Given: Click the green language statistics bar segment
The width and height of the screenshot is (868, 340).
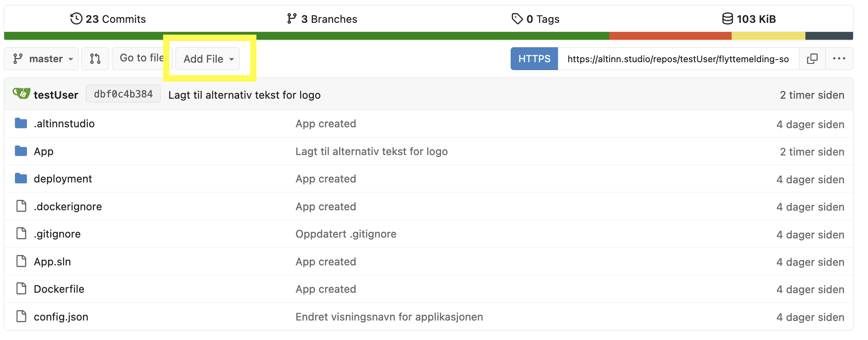Looking at the screenshot, I should [307, 36].
